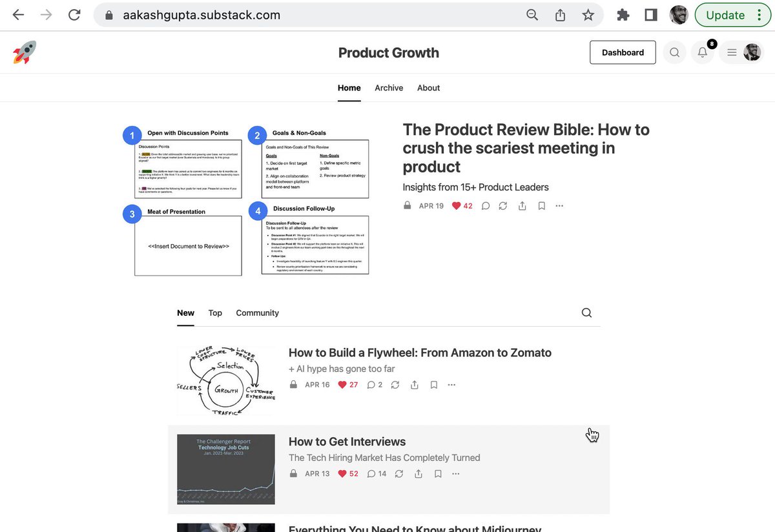Open the Technology Job Cuts chart thumbnail
The height and width of the screenshot is (532, 775).
226,469
